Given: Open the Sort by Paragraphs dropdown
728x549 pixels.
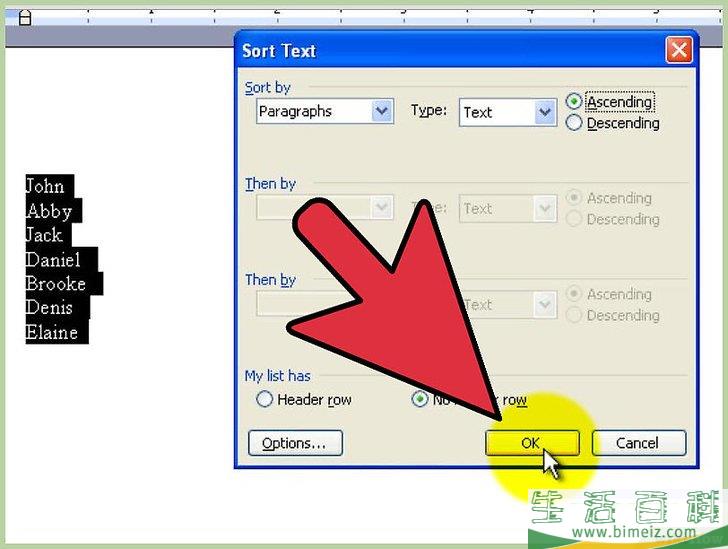Looking at the screenshot, I should tap(382, 111).
